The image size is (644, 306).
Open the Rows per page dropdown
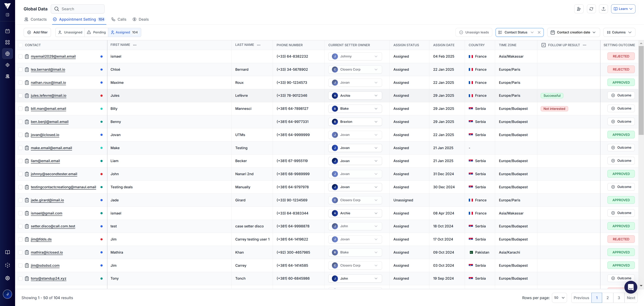point(559,298)
